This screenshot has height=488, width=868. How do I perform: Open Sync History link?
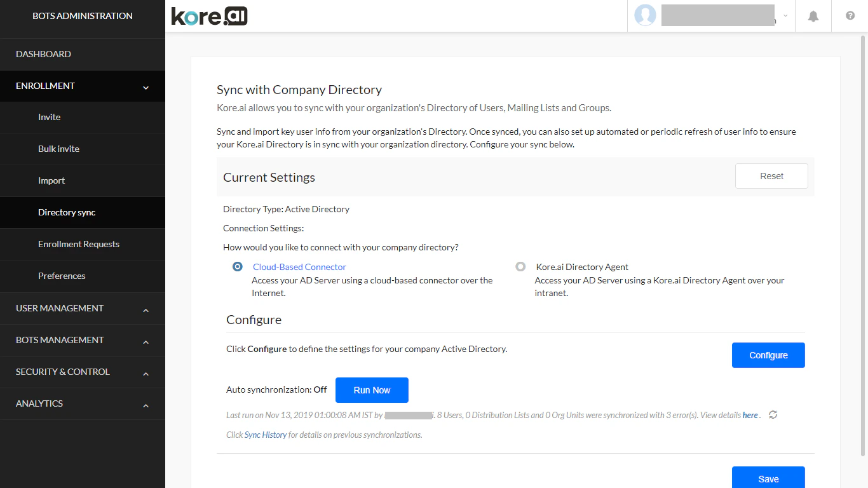point(265,435)
